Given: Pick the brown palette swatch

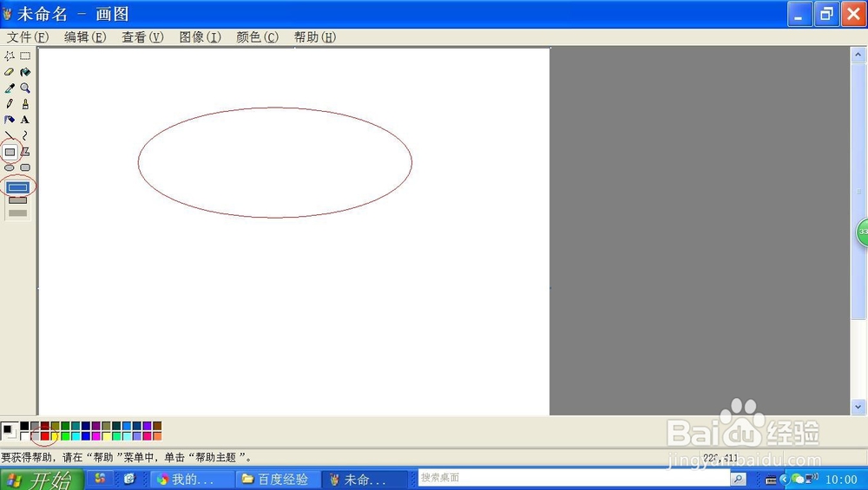Looking at the screenshot, I should (157, 426).
